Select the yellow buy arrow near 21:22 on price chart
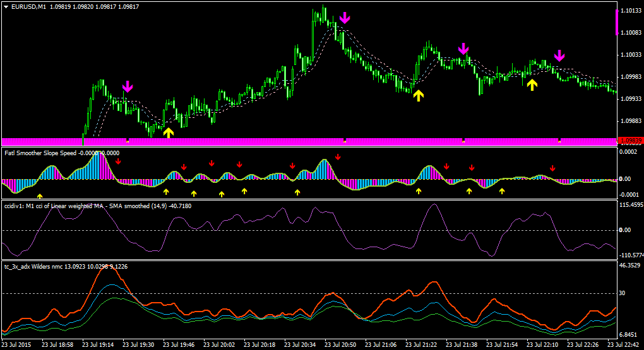Image resolution: width=644 pixels, height=350 pixels. [419, 96]
